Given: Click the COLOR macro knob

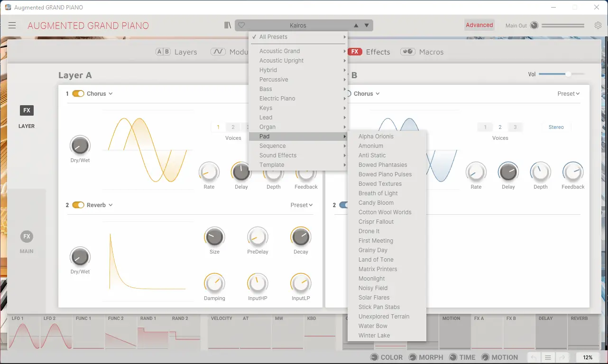Looking at the screenshot, I should coord(374,357).
